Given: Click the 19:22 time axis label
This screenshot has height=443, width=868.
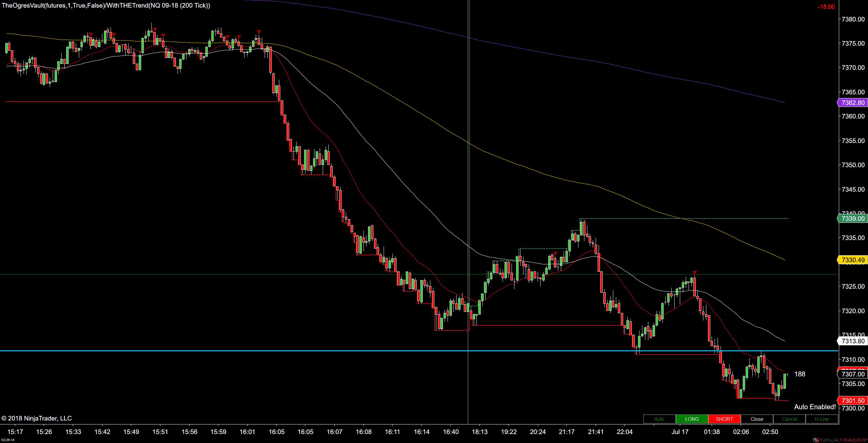Looking at the screenshot, I should pos(509,432).
